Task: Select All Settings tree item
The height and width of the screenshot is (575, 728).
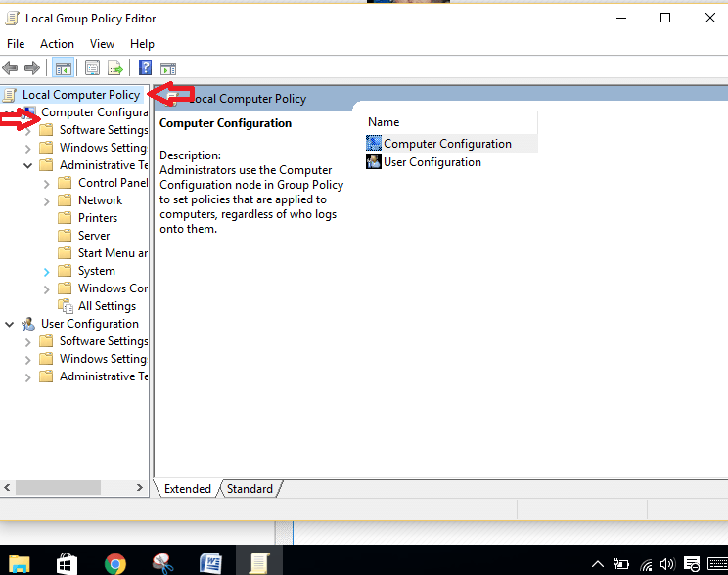Action: [107, 306]
